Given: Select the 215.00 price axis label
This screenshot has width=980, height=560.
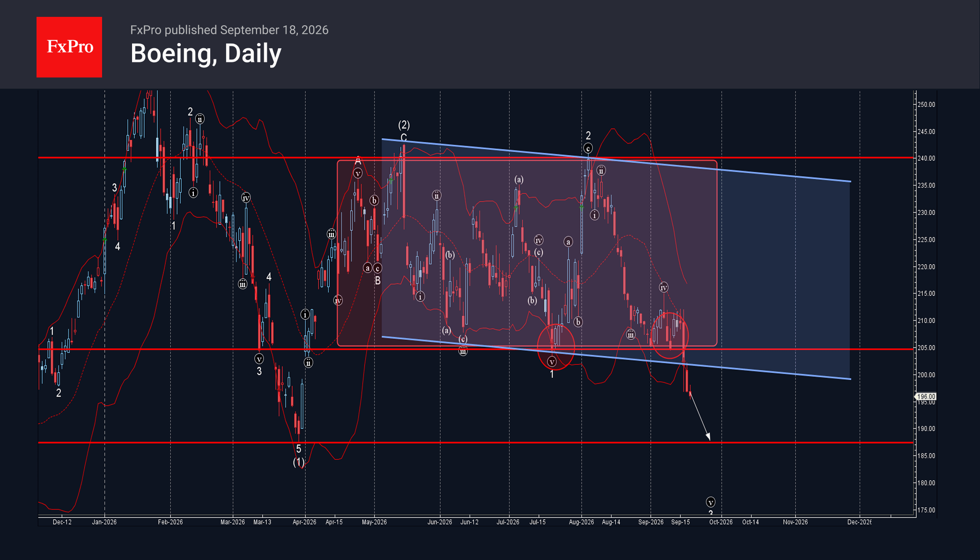Looking at the screenshot, I should [926, 294].
